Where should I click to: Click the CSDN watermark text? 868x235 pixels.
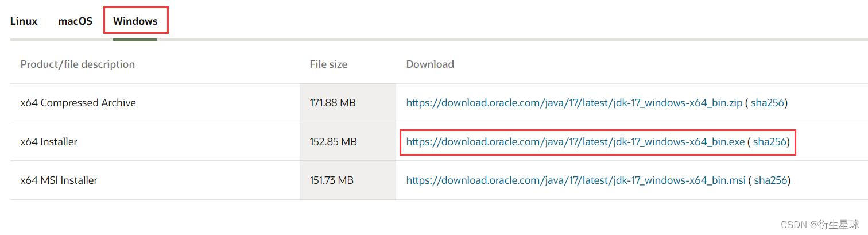coord(795,224)
